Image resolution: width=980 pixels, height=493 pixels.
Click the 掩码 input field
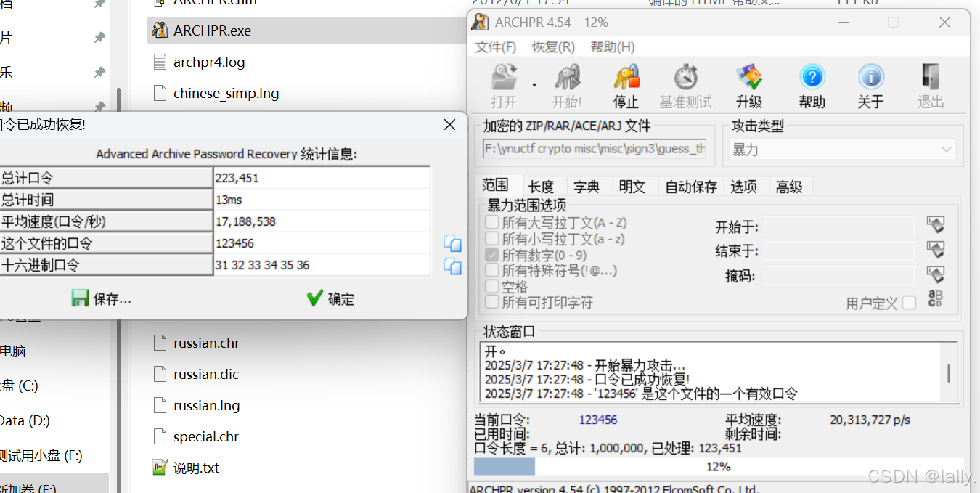839,276
